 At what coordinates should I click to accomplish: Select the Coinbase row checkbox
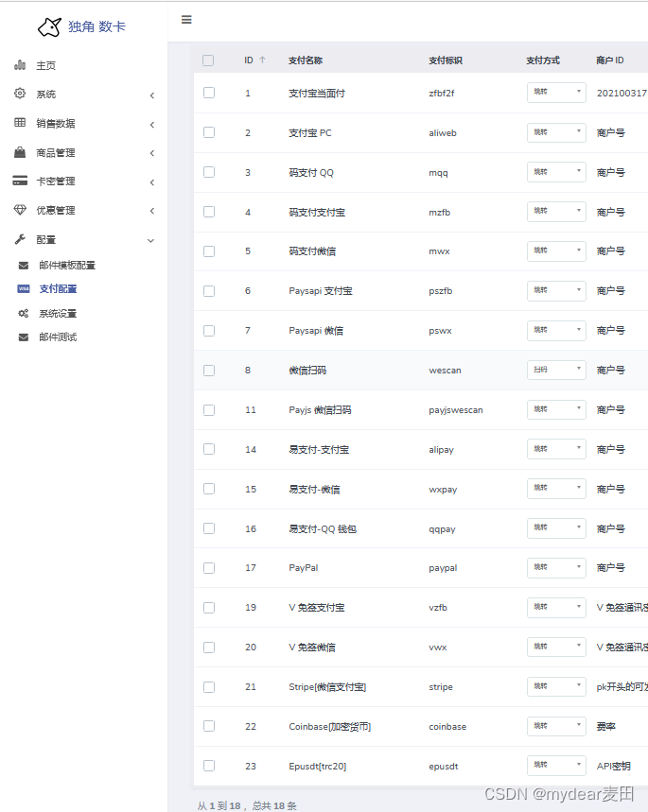pyautogui.click(x=209, y=726)
